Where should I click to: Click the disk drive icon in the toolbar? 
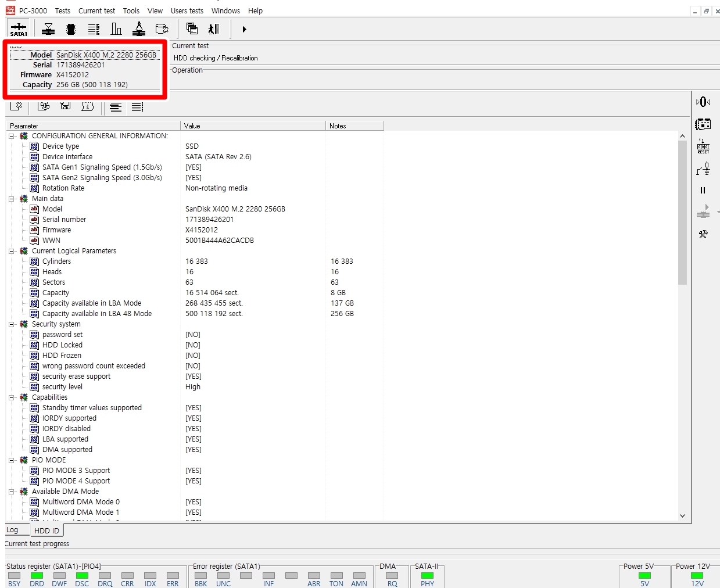162,29
